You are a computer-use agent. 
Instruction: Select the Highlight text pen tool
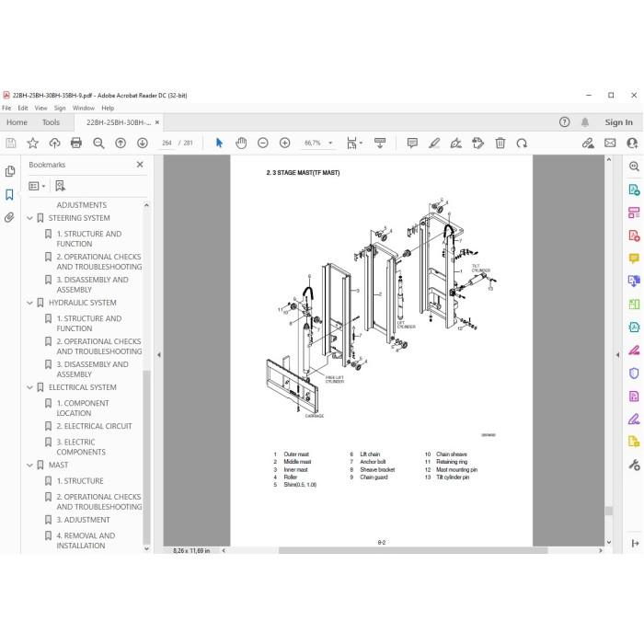434,143
